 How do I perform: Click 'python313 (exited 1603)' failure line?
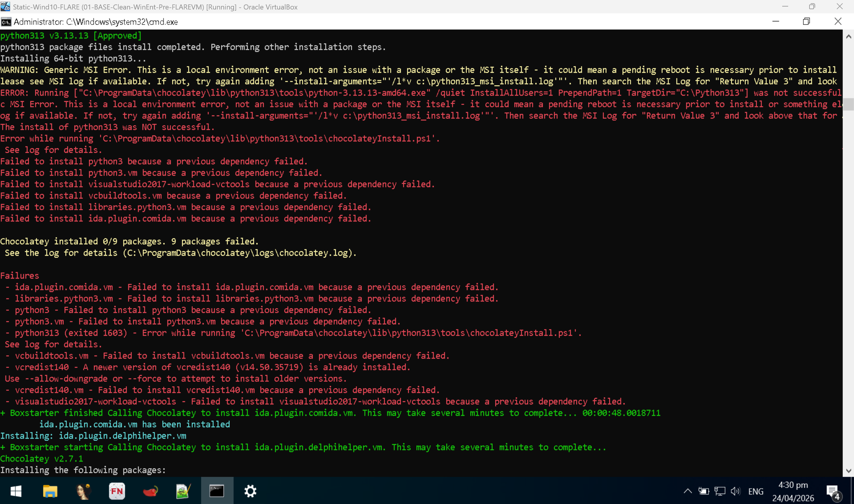[x=293, y=333]
